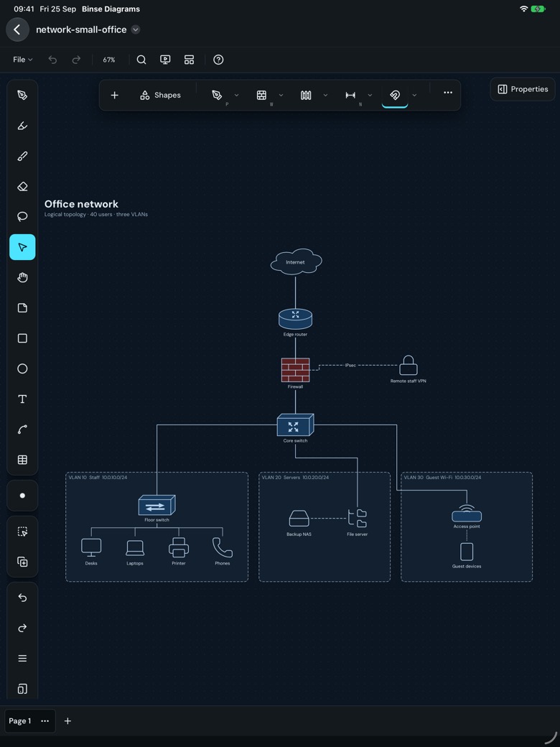The height and width of the screenshot is (747, 560).
Task: Click the duplicate selection icon
Action: [22, 562]
